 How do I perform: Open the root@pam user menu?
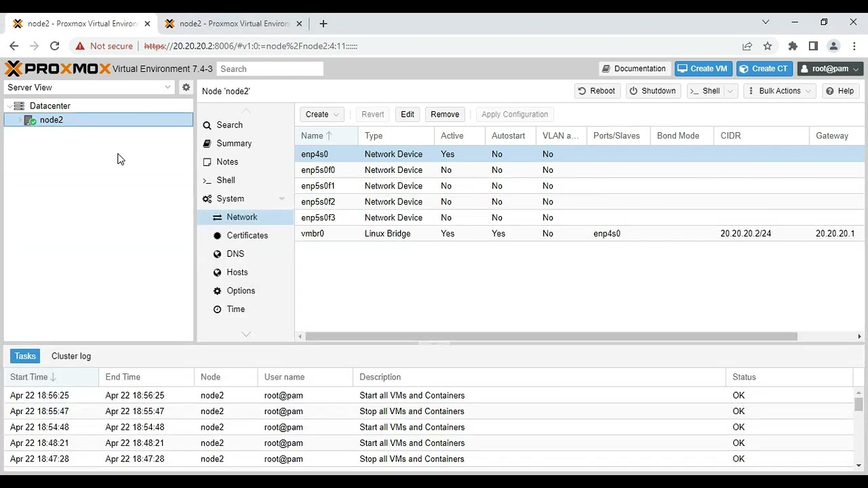point(831,68)
